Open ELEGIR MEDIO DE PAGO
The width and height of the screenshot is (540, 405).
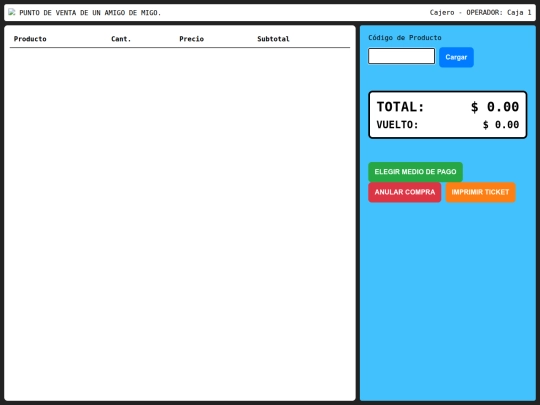tap(415, 172)
